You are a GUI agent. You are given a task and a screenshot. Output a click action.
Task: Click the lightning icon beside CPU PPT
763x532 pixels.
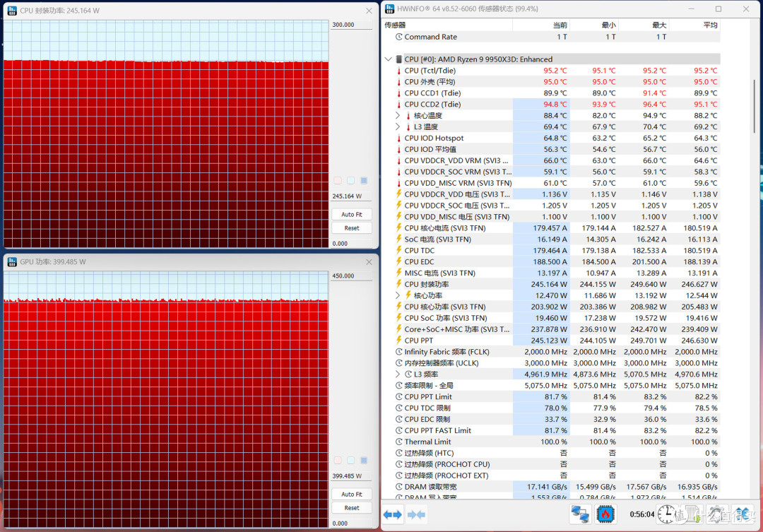point(399,341)
